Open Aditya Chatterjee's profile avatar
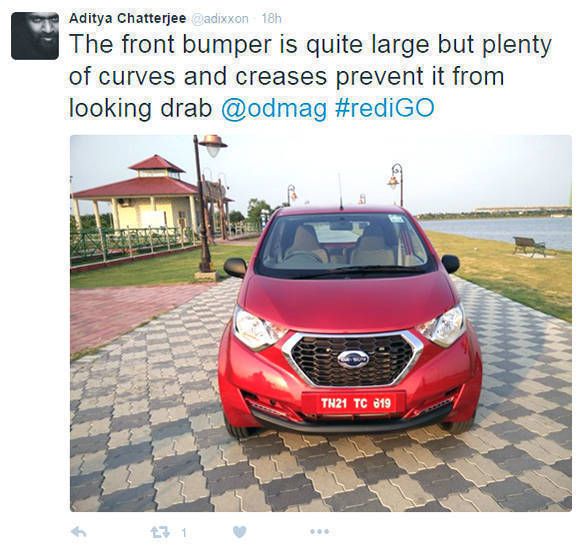Viewport: 586px width, 555px height. [35, 36]
